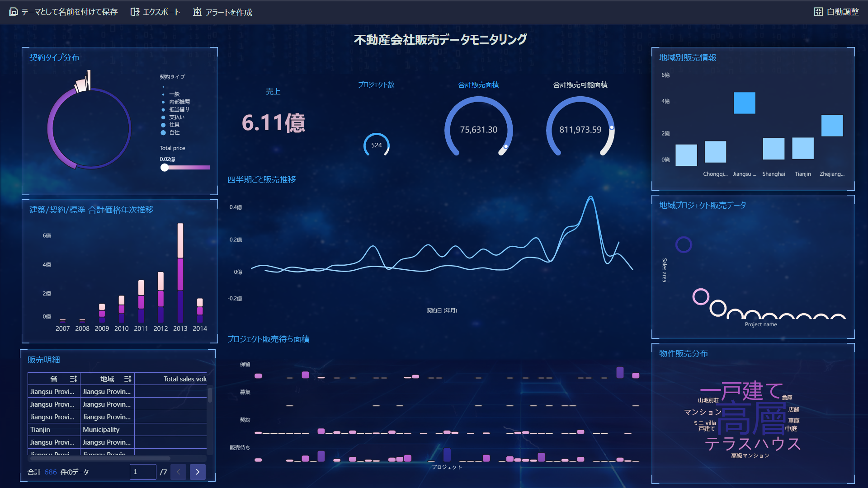Click the page number input field

143,472
